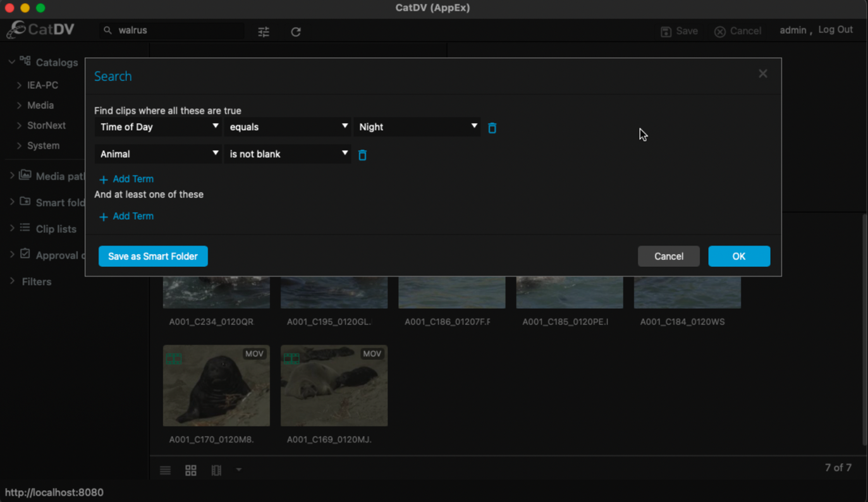This screenshot has width=868, height=502.
Task: Click the Catalogs label in sidebar
Action: (57, 63)
